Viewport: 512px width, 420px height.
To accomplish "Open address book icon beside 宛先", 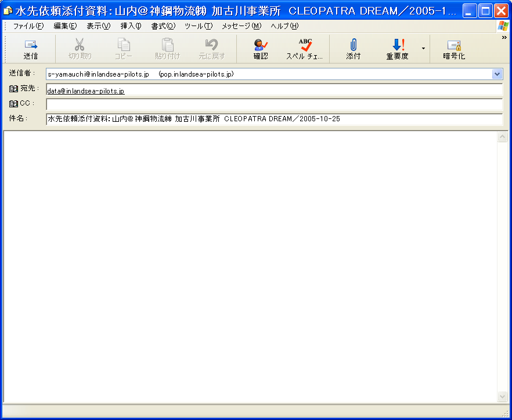I will 14,89.
